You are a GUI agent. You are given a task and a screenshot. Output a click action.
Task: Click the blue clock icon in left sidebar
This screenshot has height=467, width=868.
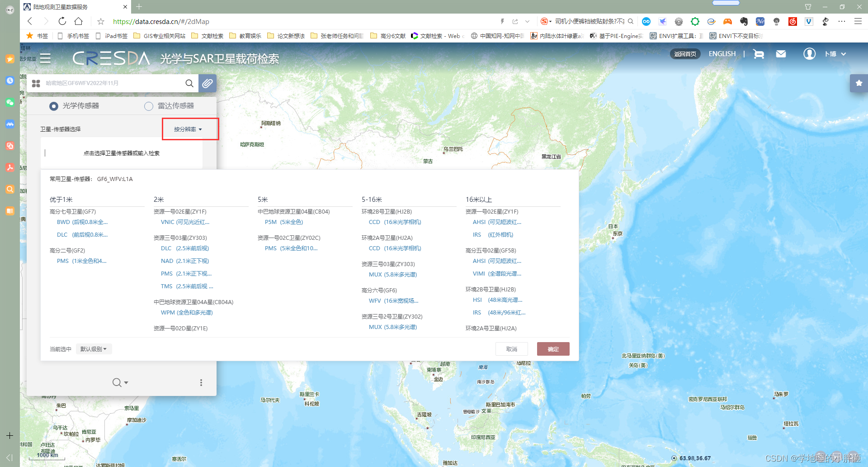(10, 81)
